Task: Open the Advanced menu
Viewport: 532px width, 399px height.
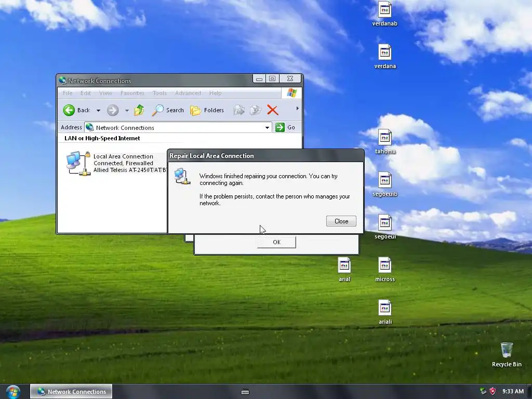Action: click(x=188, y=93)
